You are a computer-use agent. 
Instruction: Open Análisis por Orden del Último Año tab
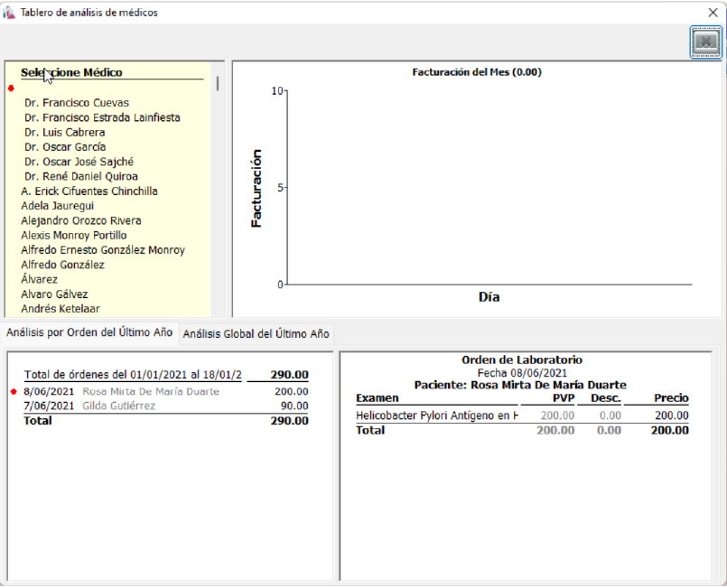tap(89, 332)
